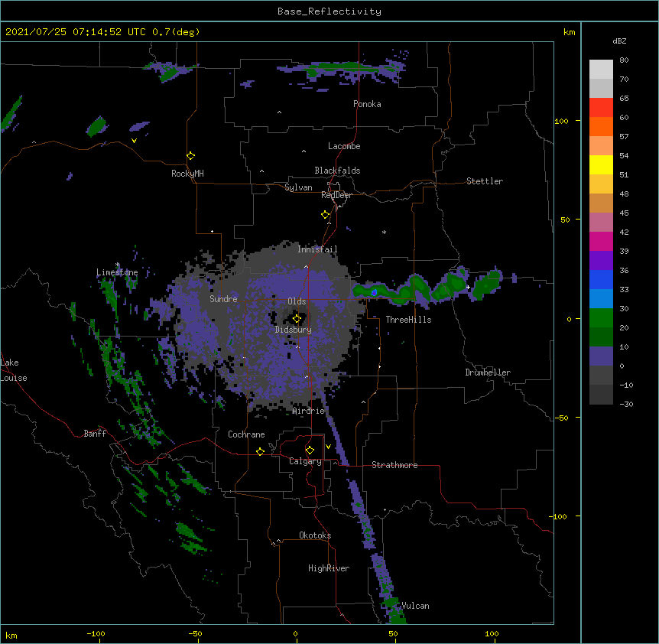The image size is (659, 644).
Task: Click the HighRiver label
Action: [x=329, y=568]
